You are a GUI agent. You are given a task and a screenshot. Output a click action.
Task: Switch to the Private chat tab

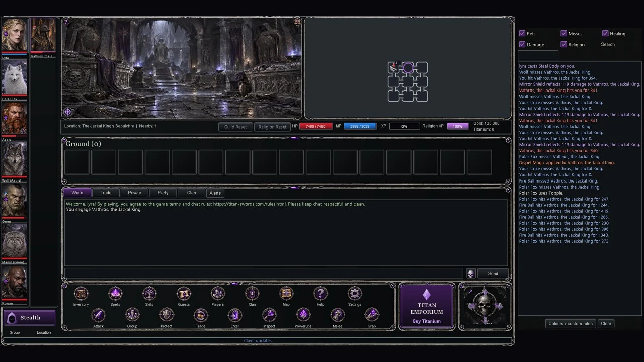click(134, 193)
